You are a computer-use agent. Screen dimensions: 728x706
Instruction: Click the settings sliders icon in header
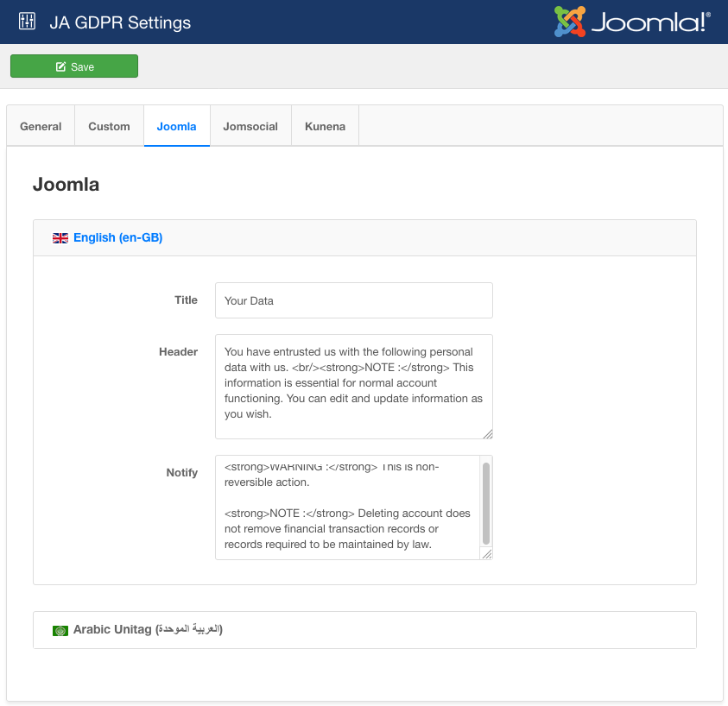coord(27,22)
